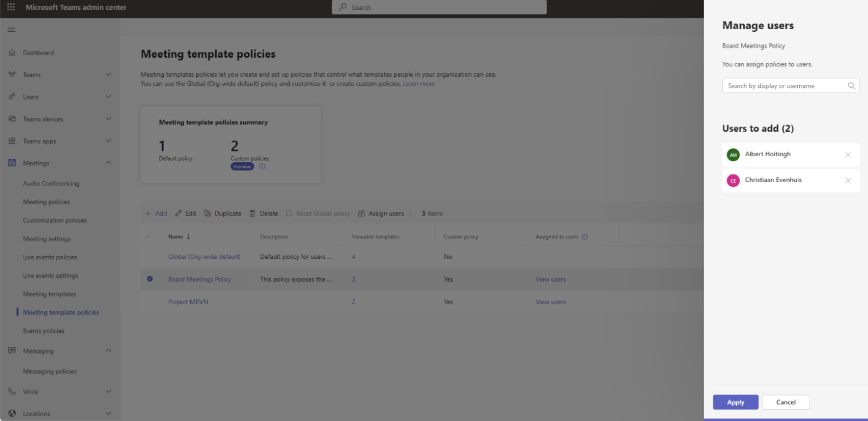Open Meeting settings in the sidebar

(x=47, y=239)
